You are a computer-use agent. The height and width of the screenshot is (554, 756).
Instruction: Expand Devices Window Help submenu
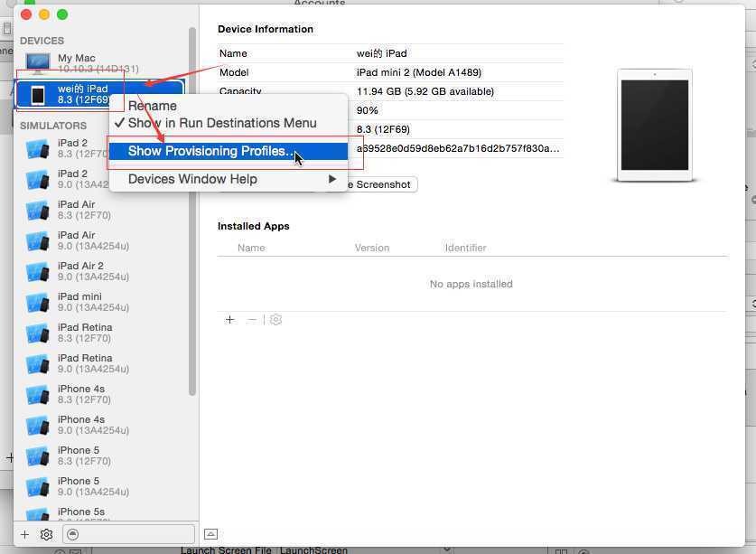pos(228,179)
